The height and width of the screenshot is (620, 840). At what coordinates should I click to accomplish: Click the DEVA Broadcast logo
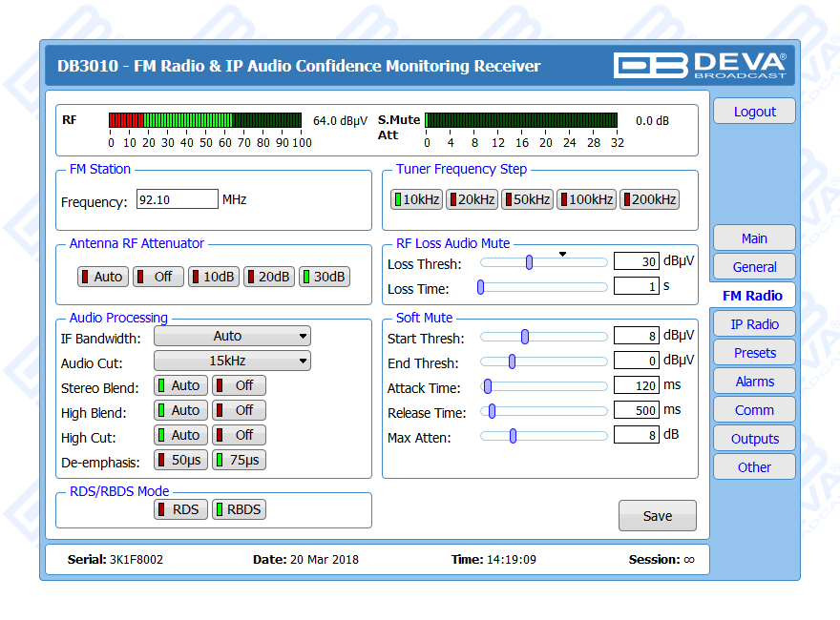pos(700,65)
